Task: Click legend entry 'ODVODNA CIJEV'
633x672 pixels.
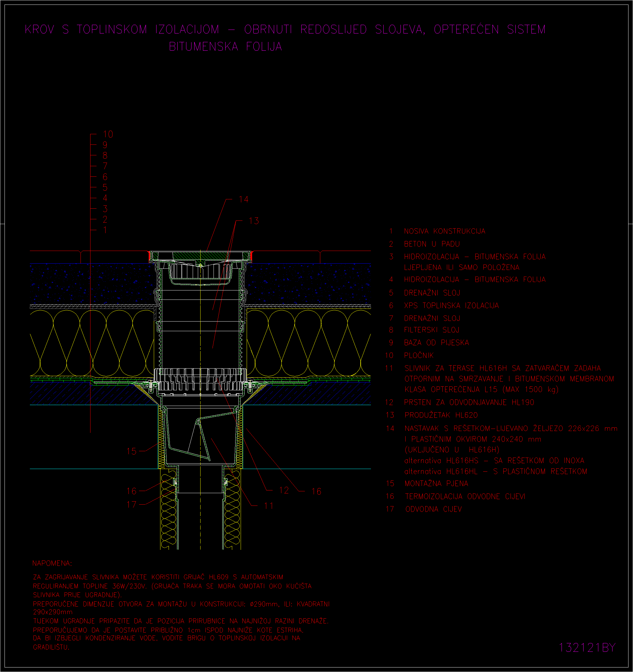Action: [433, 509]
